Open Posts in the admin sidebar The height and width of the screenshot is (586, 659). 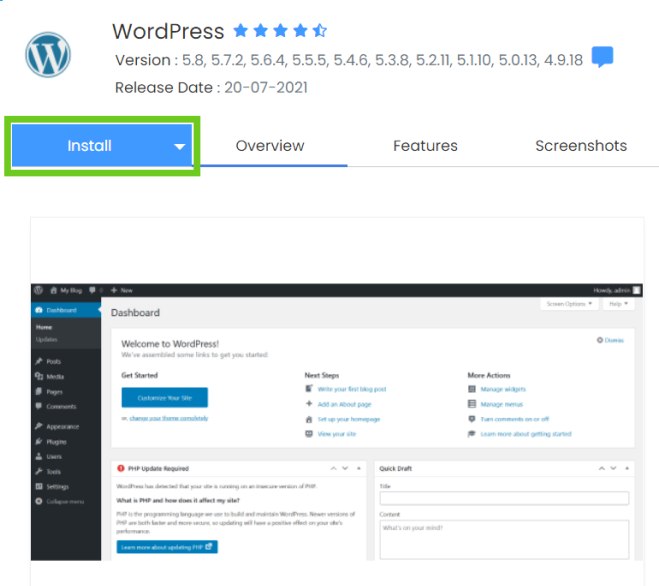tap(53, 361)
